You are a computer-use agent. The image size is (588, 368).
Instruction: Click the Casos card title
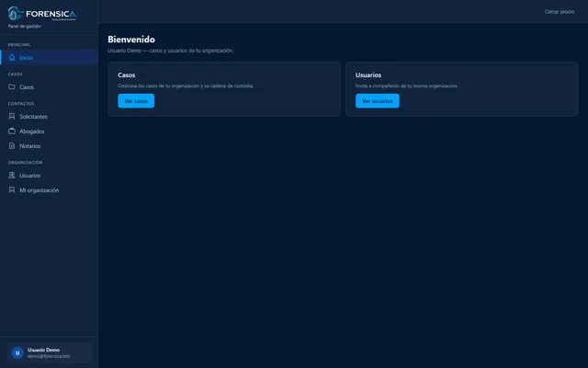[x=127, y=75]
